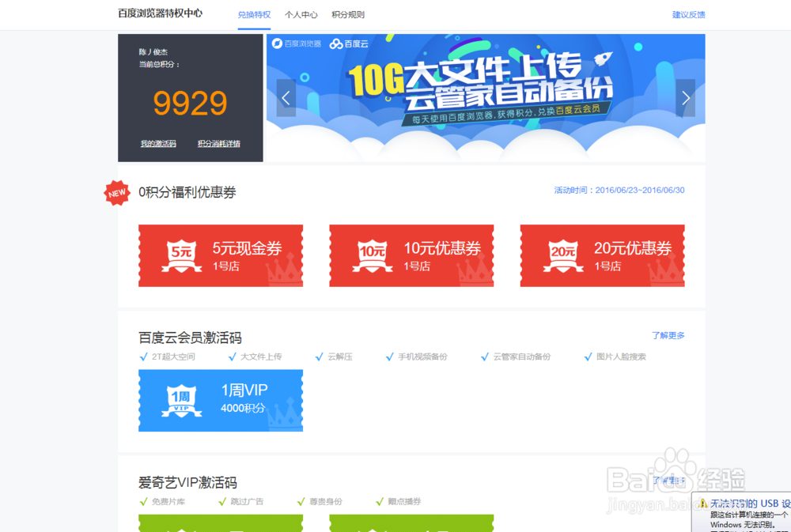Click the 云管家自动备份 feature text
Screen dimensions: 791x532
point(521,357)
